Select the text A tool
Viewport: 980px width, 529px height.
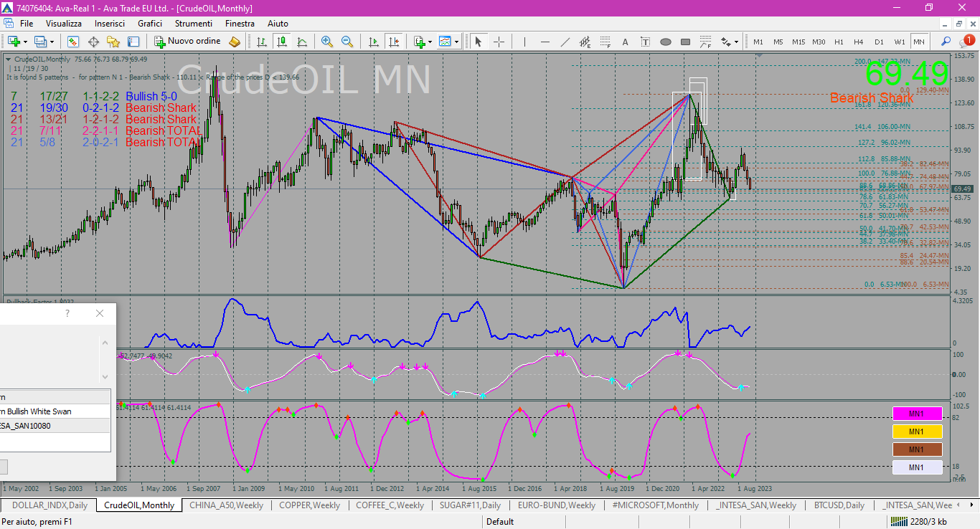tap(625, 42)
